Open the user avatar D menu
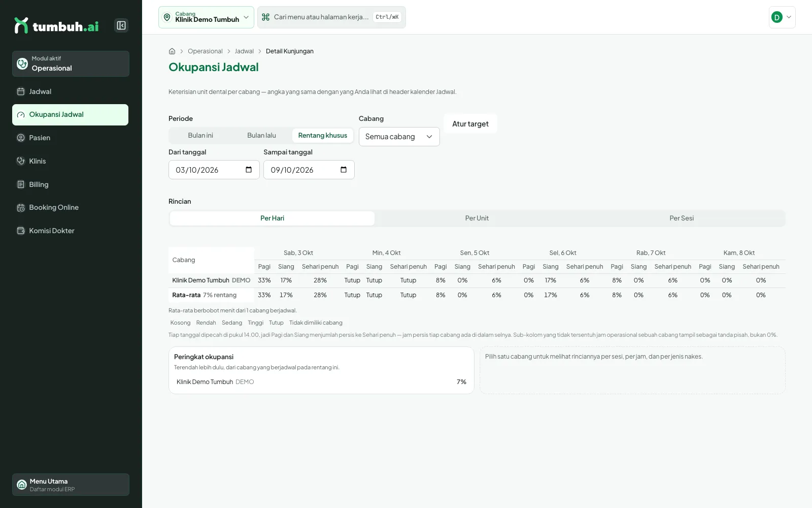 (782, 17)
